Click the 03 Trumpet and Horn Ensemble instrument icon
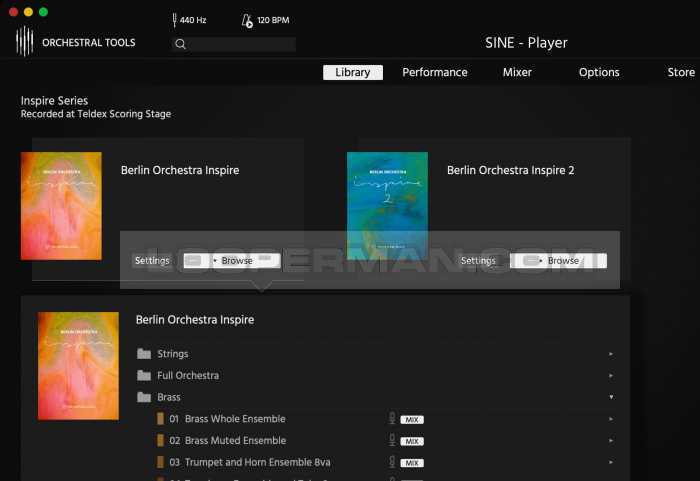This screenshot has width=700, height=481. tap(160, 462)
